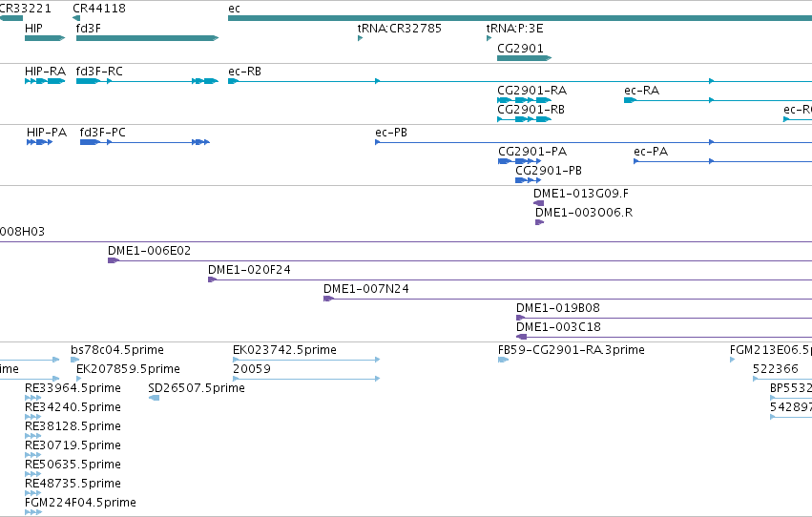Select the RE33964.5prime EST
Screen dimensions: 812x517
(33, 399)
